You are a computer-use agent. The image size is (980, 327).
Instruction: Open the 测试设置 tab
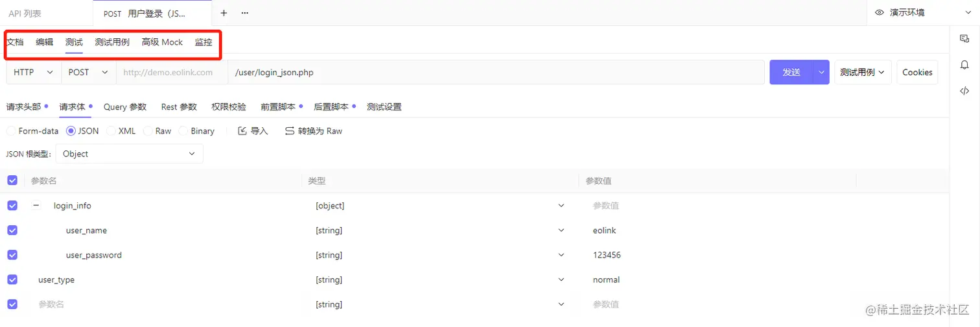click(x=384, y=106)
